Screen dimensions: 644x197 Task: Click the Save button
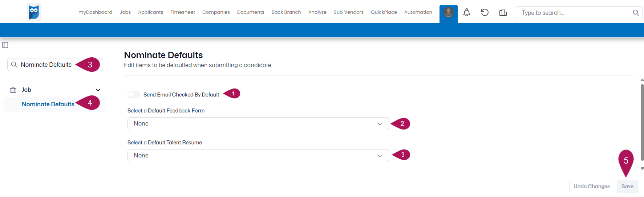[627, 186]
